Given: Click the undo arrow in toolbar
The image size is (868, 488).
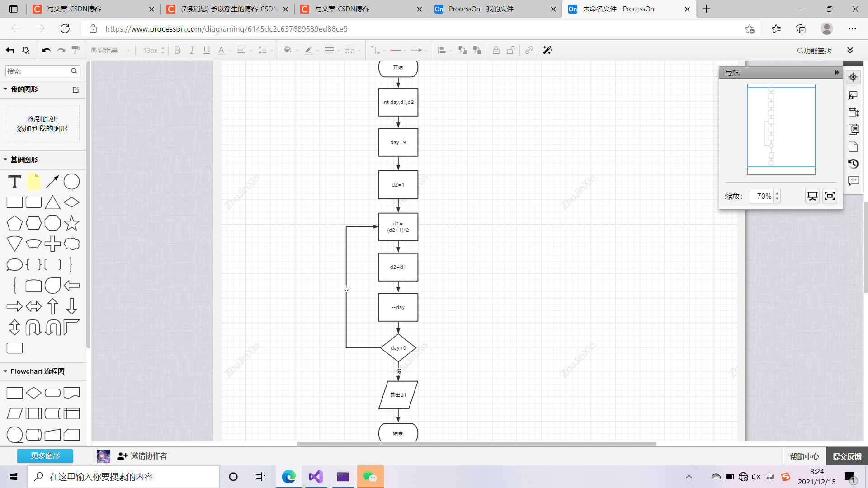Looking at the screenshot, I should coord(46,50).
